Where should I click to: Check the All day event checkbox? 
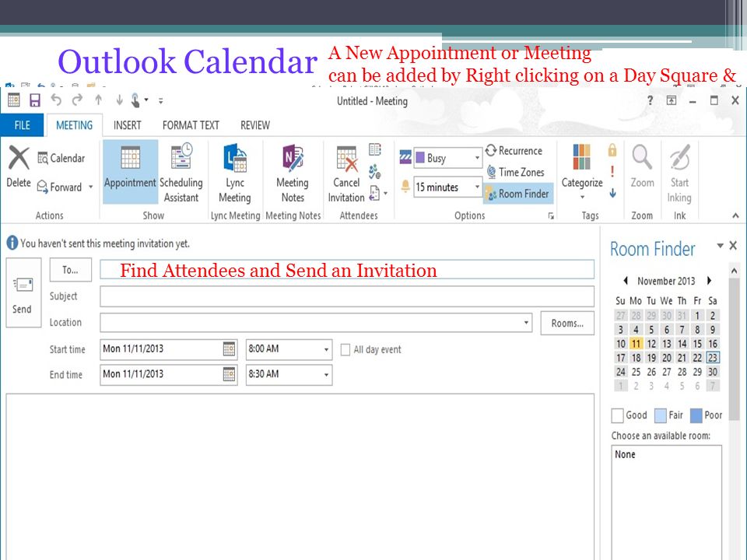[345, 350]
